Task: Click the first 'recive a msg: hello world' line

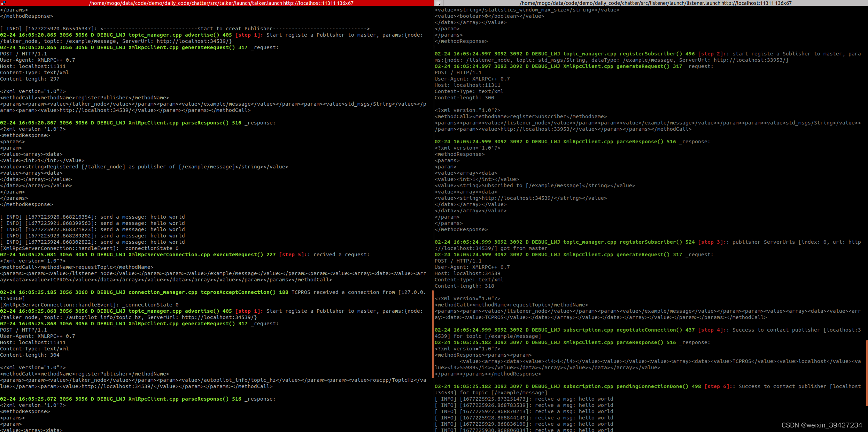Action: click(x=524, y=399)
